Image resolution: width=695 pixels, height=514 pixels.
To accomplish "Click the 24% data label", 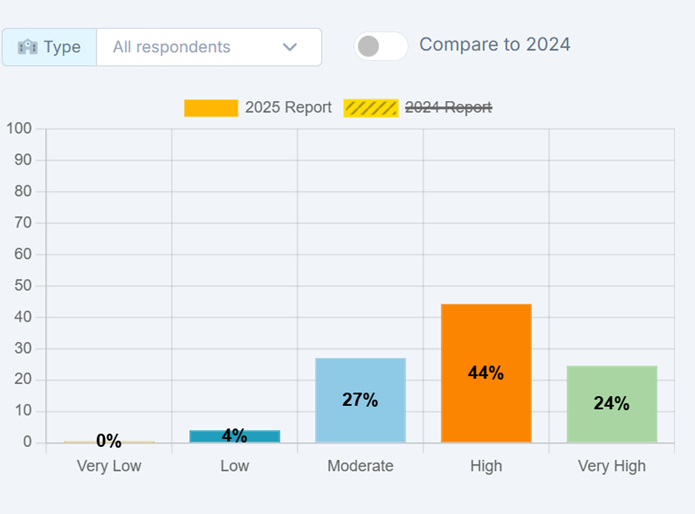I will 612,404.
